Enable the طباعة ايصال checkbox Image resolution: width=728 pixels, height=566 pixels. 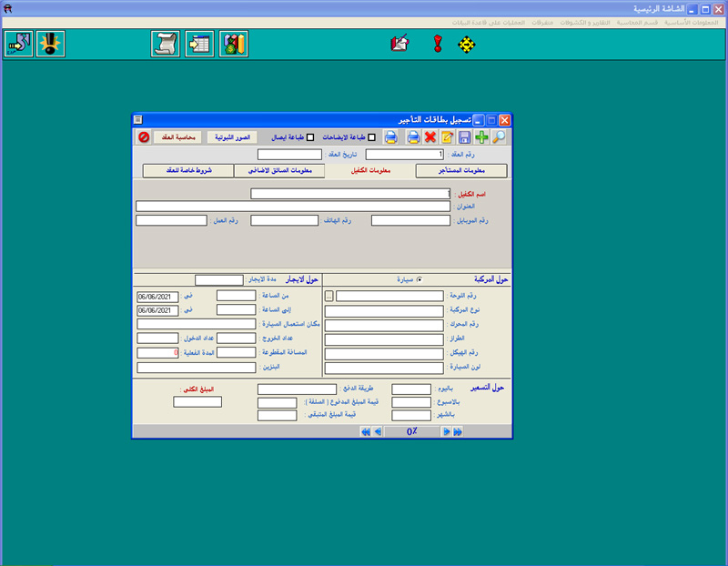pyautogui.click(x=310, y=137)
